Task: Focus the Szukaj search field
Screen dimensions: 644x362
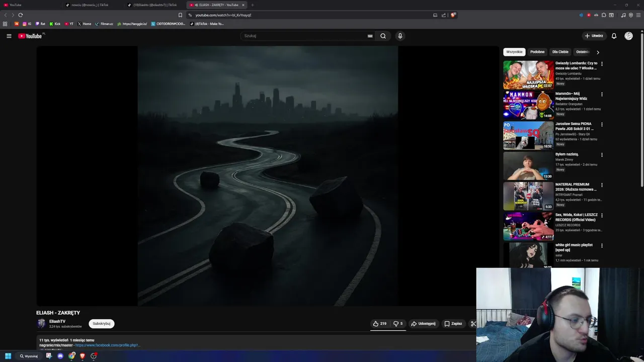Action: point(304,36)
